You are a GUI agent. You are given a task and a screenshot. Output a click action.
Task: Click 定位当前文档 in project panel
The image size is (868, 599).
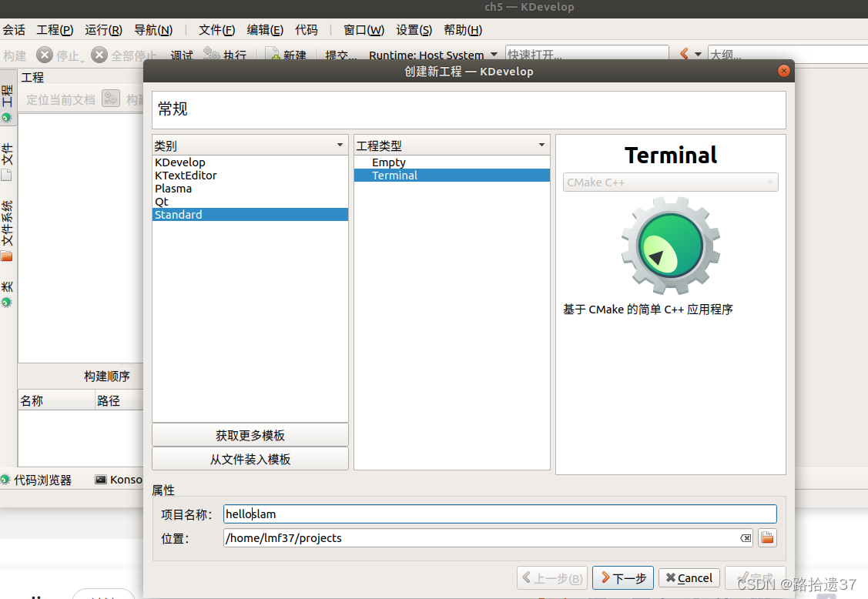(x=60, y=99)
